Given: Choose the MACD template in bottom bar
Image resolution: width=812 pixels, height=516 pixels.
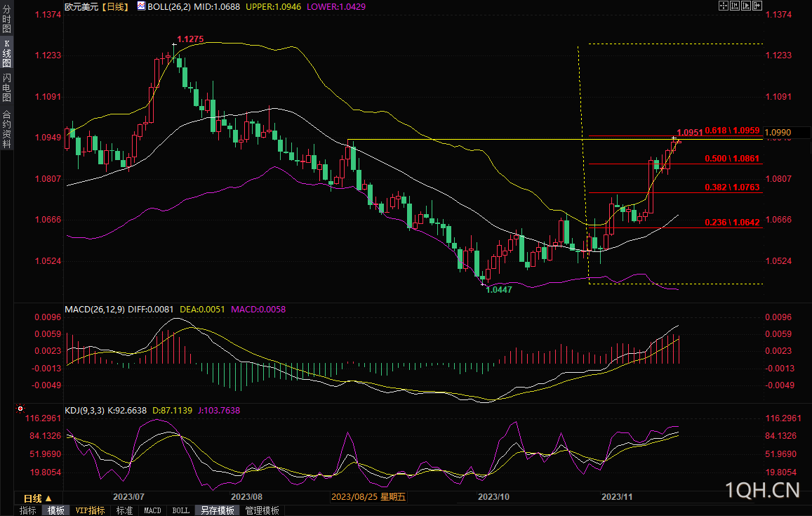Looking at the screenshot, I should point(152,510).
